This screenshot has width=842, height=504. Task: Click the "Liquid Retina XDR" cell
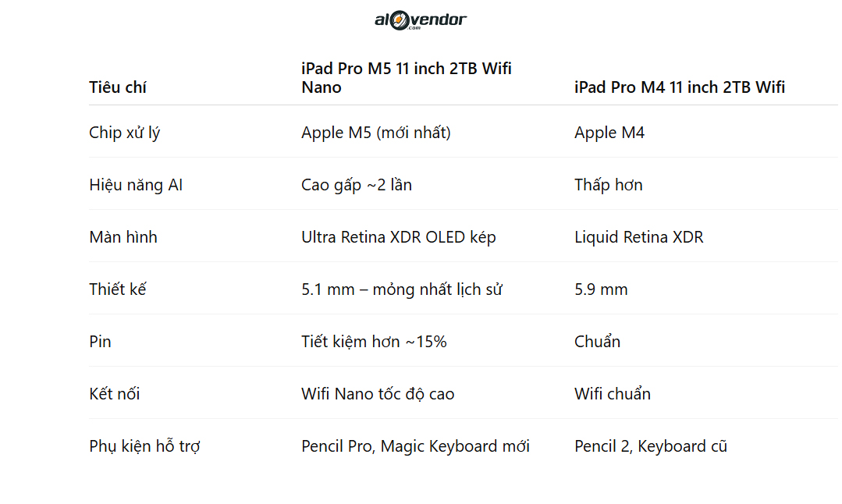coord(639,237)
